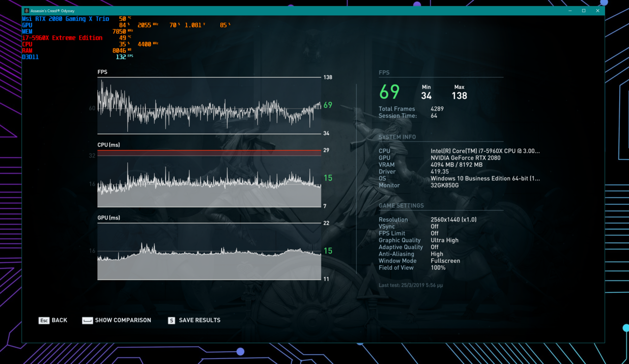Click the OS value Windows 10 Business Edition
629x364 pixels.
(x=485, y=179)
